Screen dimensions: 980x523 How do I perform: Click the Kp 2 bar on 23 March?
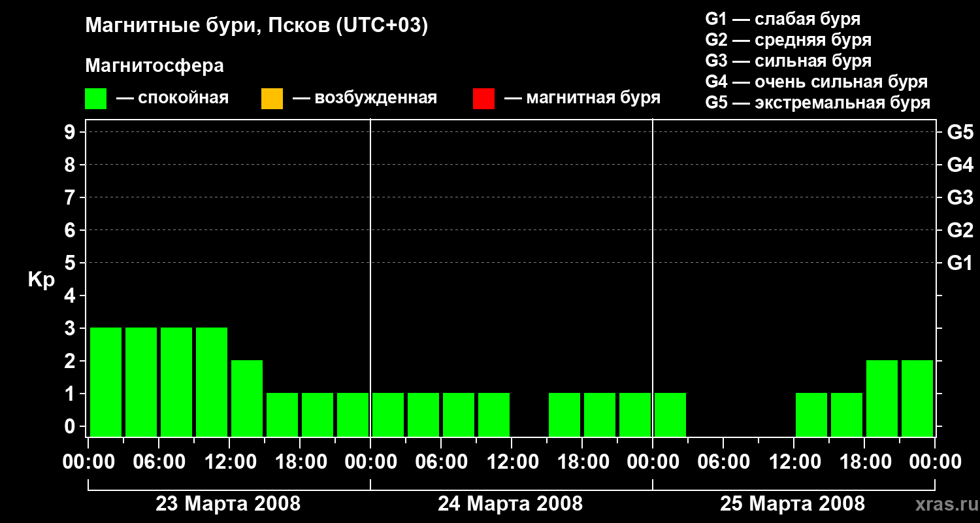point(247,398)
